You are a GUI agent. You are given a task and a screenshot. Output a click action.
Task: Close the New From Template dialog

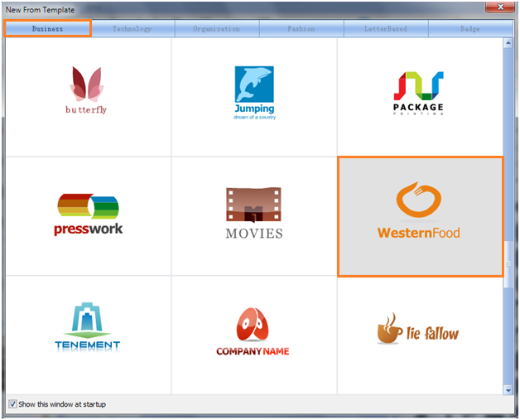click(500, 7)
